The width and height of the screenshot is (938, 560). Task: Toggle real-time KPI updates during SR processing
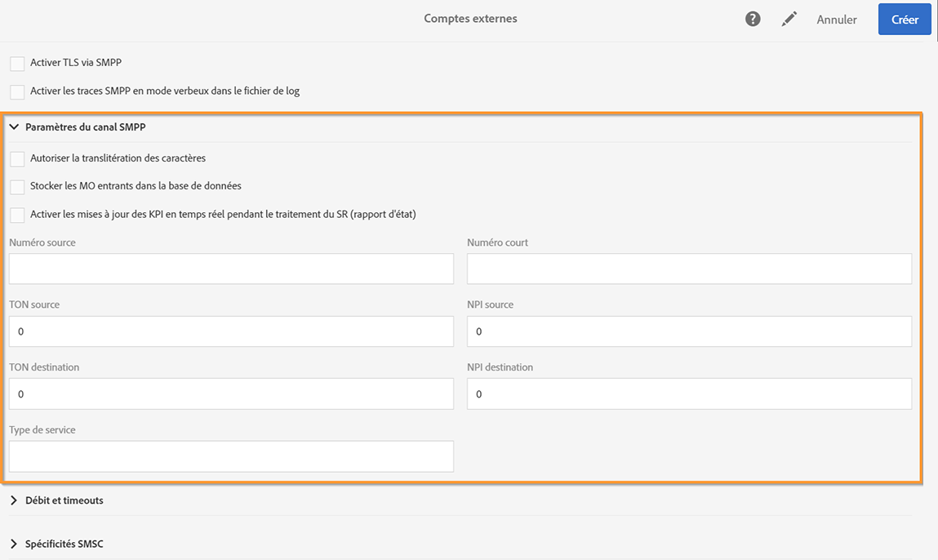click(x=17, y=216)
